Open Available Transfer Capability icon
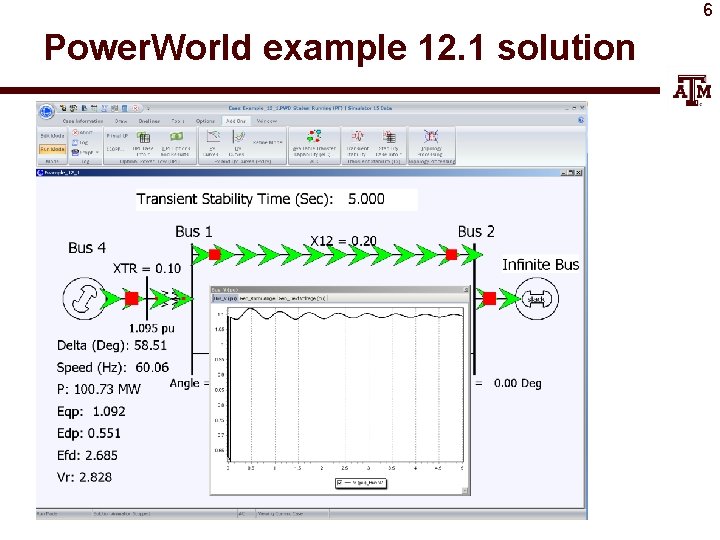 click(x=314, y=136)
